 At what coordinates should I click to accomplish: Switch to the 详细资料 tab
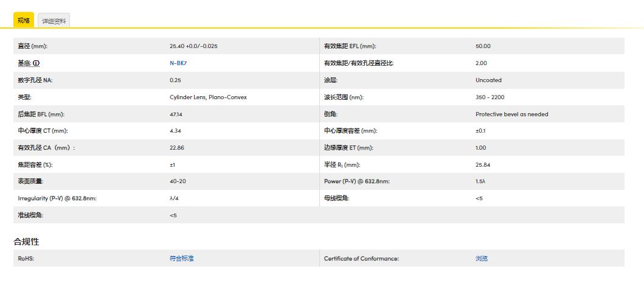pyautogui.click(x=54, y=21)
